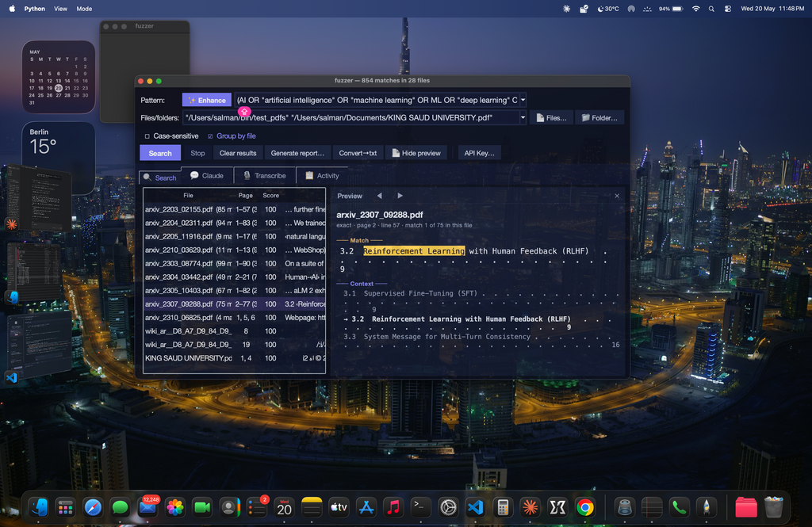812x527 pixels.
Task: Open Control Center in menu bar
Action: pos(728,9)
